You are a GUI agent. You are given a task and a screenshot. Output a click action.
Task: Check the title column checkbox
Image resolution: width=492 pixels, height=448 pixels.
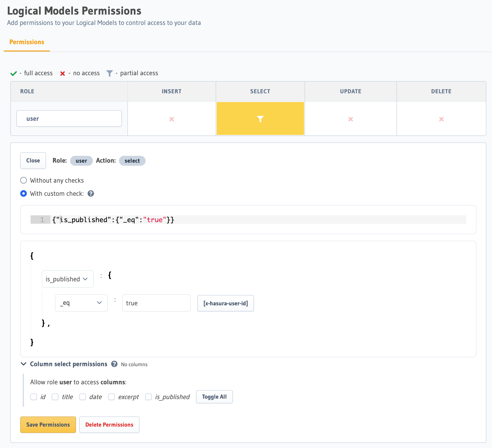pos(55,397)
